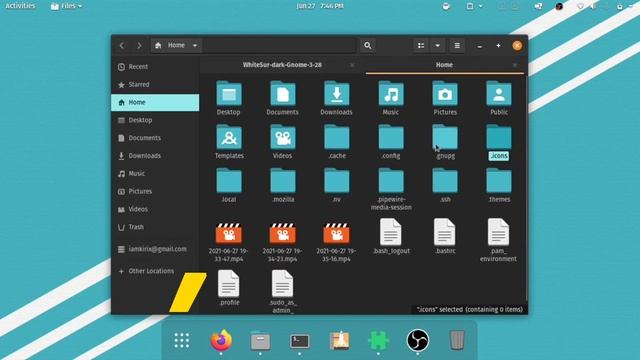Open the Desktop folder icon
Image resolution: width=640 pixels, height=360 pixels.
229,93
